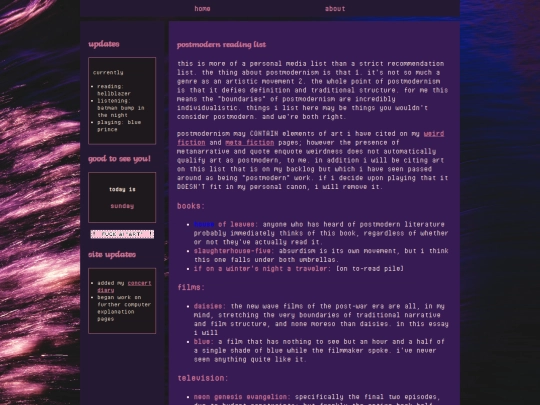Click the word 'CONTAIN' in second paragraph
The width and height of the screenshot is (540, 405).
264,133
